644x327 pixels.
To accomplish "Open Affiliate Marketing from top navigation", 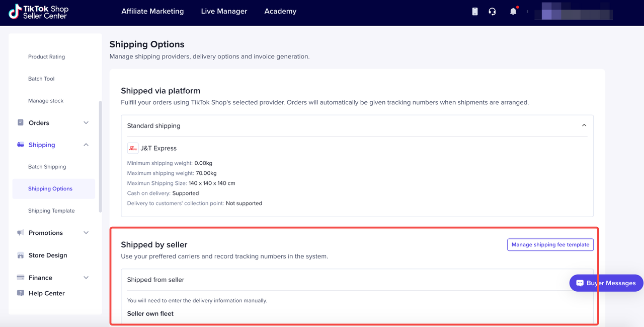I will click(152, 11).
